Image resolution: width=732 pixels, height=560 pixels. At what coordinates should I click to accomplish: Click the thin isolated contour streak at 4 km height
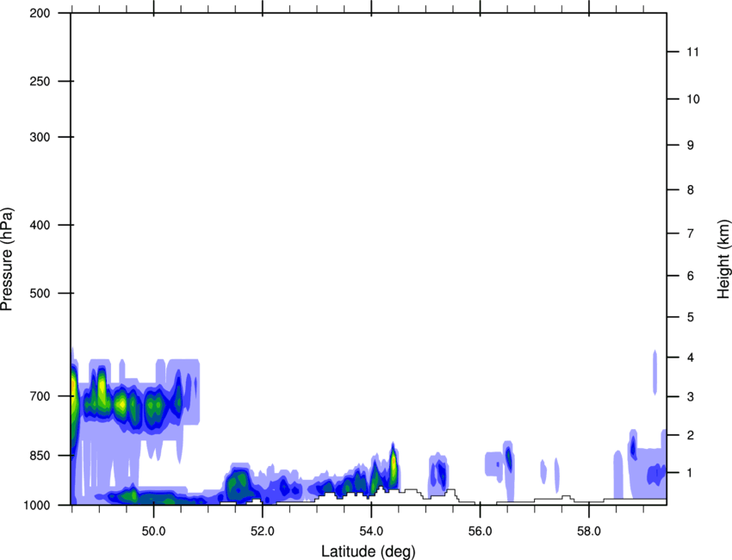[x=654, y=372]
